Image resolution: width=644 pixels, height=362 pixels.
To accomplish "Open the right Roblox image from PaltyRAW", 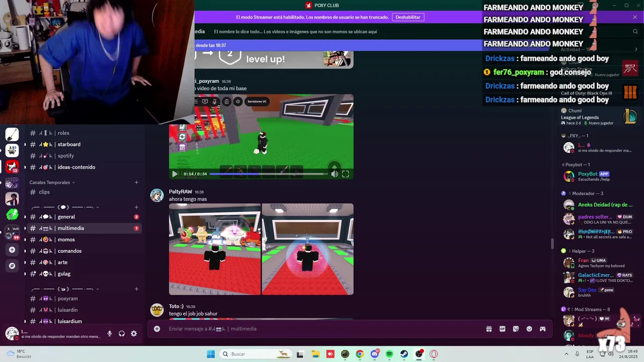I will click(307, 249).
